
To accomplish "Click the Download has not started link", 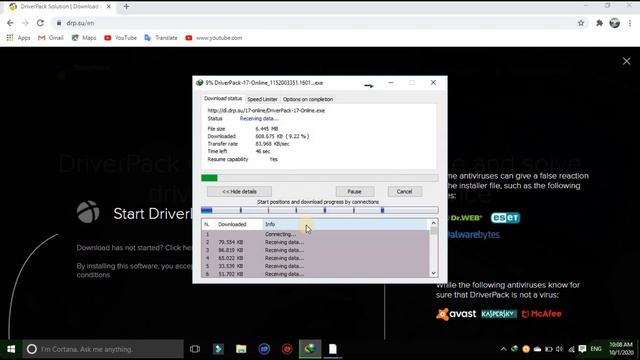I will 134,248.
